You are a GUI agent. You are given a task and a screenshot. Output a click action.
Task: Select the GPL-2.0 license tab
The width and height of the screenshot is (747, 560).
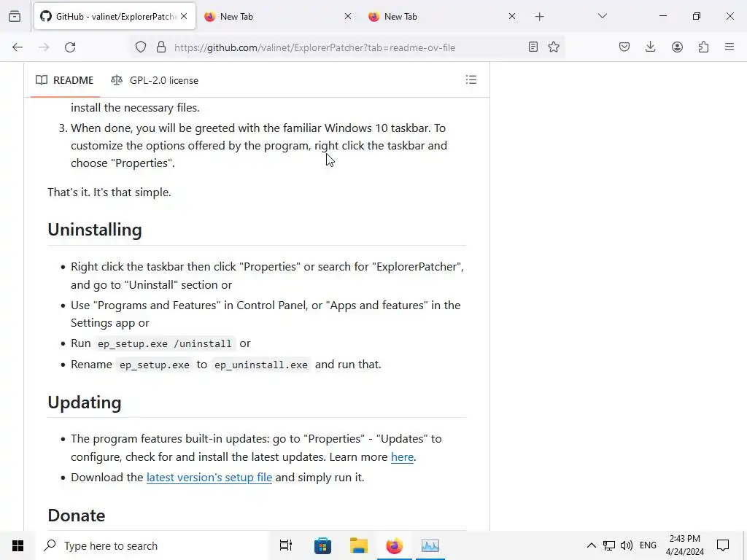pyautogui.click(x=155, y=80)
